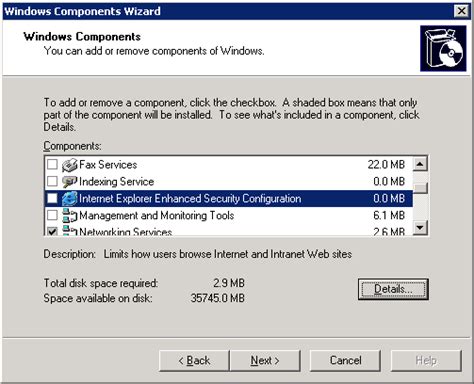474x384 pixels.
Task: Click the 22.0 MB size value
Action: point(386,165)
